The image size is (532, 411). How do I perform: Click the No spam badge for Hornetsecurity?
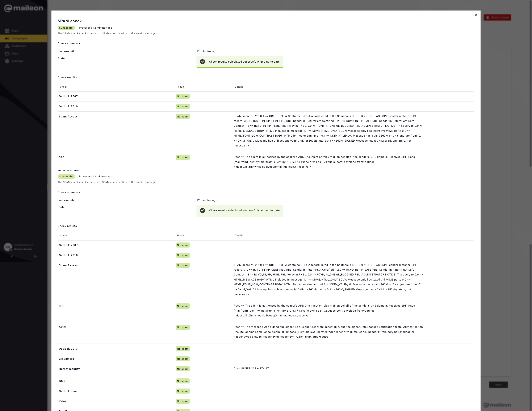[x=183, y=369]
